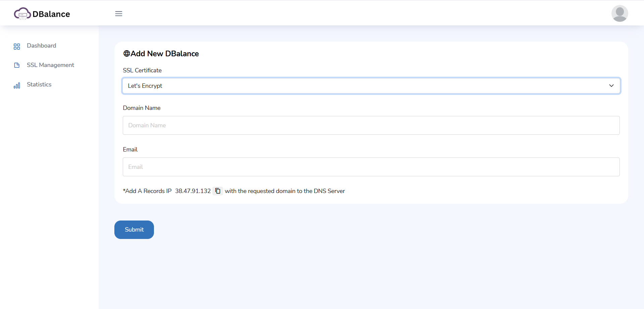Click the Domain Name field label
The width and height of the screenshot is (644, 309).
142,108
